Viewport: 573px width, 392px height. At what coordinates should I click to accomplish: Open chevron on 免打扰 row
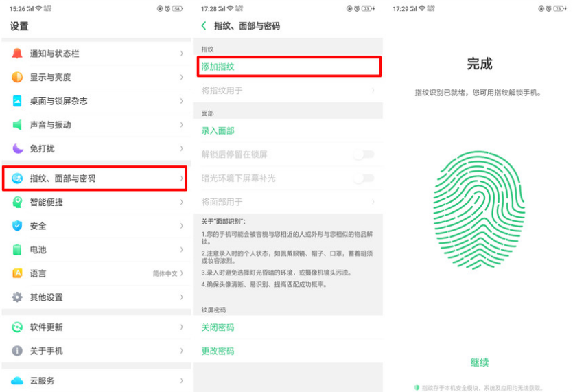182,148
